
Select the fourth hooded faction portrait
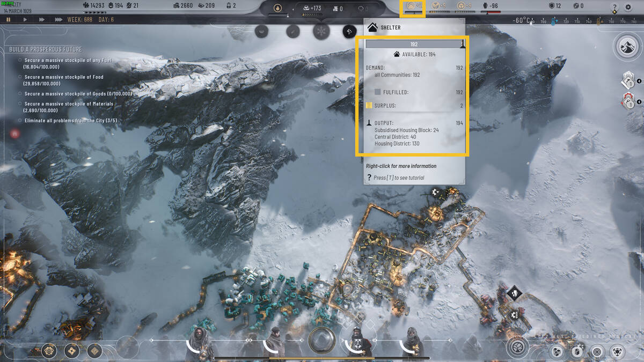point(412,341)
